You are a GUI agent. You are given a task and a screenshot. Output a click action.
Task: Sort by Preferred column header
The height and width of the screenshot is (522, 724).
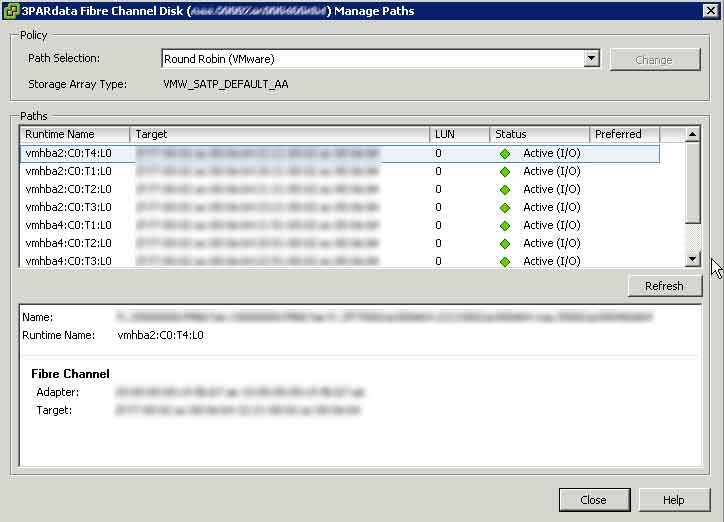point(625,134)
